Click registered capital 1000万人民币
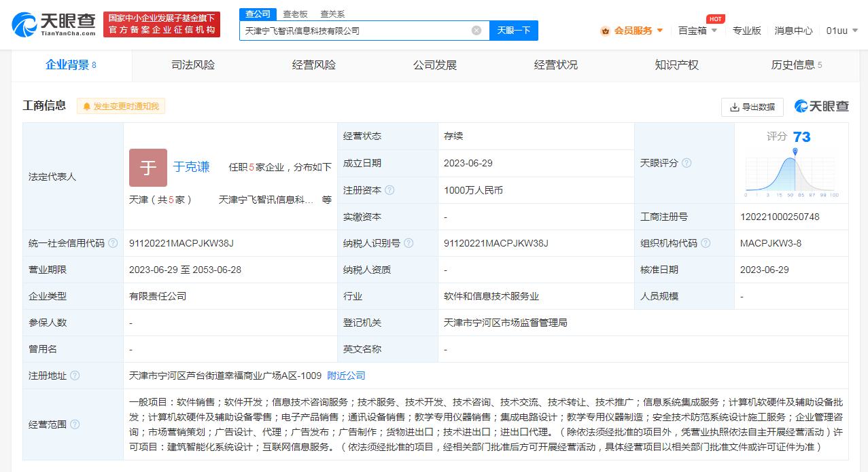Image resolution: width=868 pixels, height=472 pixels. [473, 190]
